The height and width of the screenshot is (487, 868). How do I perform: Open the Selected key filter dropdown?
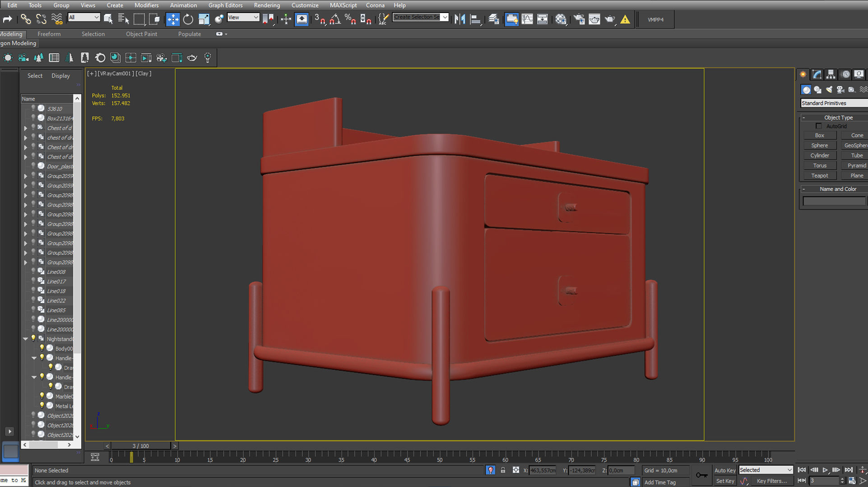click(x=766, y=470)
